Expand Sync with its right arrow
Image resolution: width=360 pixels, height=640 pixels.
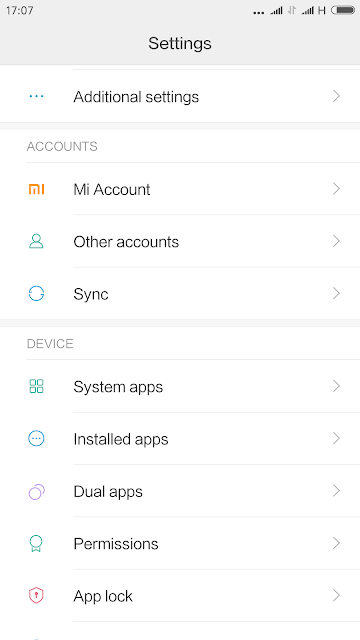click(x=336, y=293)
